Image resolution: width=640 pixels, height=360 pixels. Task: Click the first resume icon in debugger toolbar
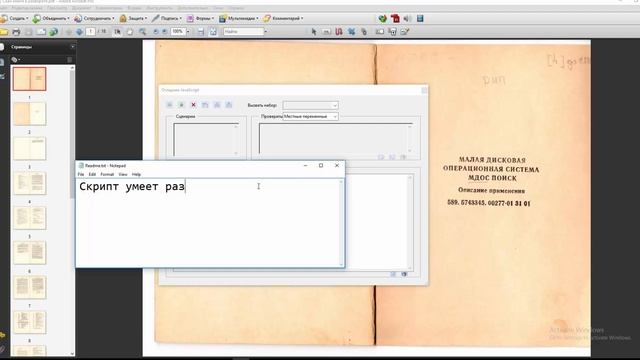pos(170,105)
